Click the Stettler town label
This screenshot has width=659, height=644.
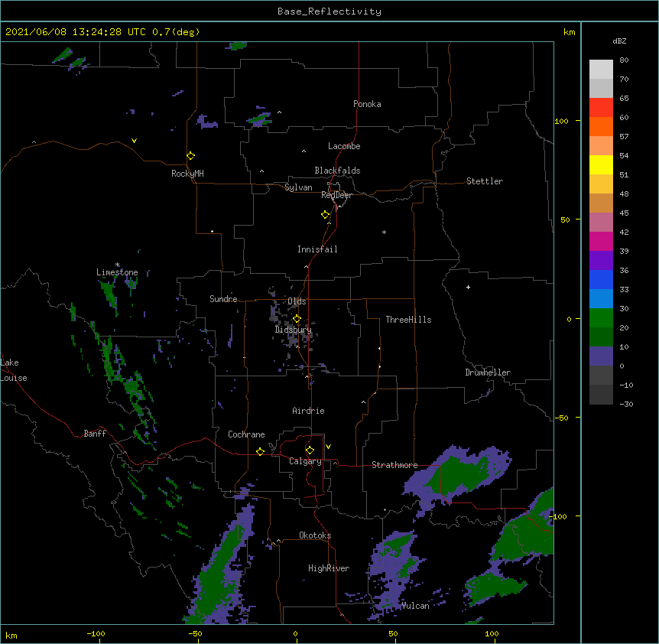pos(484,181)
